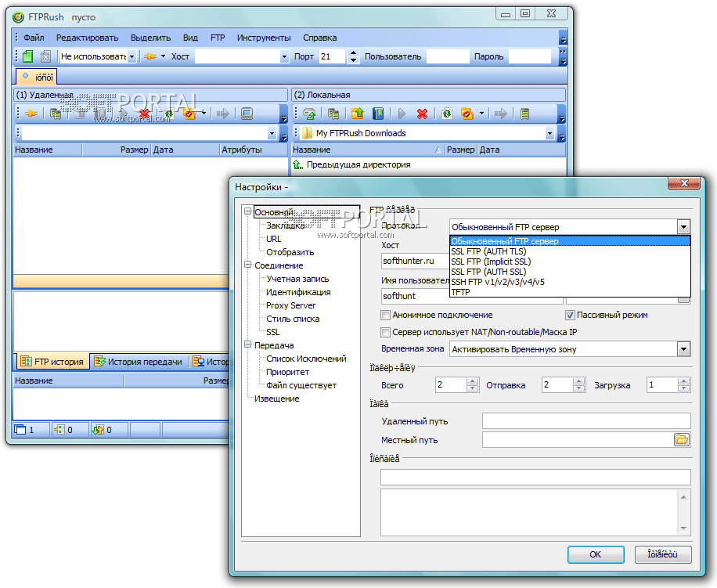This screenshot has height=588, width=717.
Task: Collapse the Передача tree node
Action: pos(248,345)
